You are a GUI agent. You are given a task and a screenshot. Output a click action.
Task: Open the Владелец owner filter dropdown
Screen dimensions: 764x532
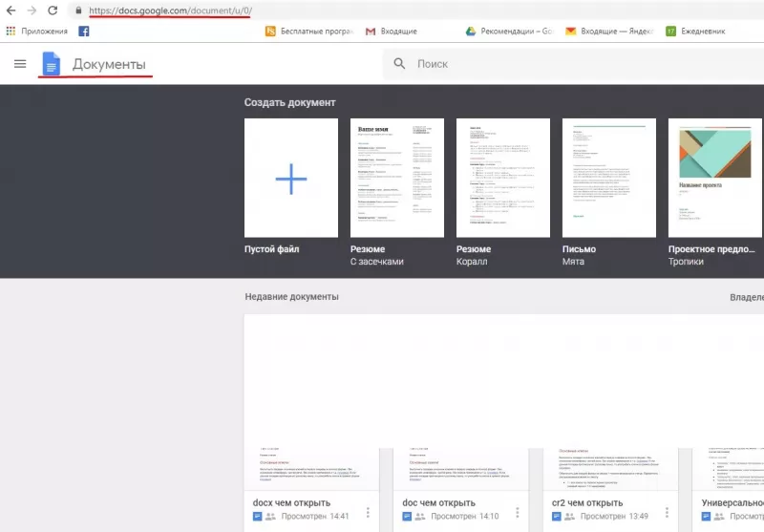pos(747,297)
